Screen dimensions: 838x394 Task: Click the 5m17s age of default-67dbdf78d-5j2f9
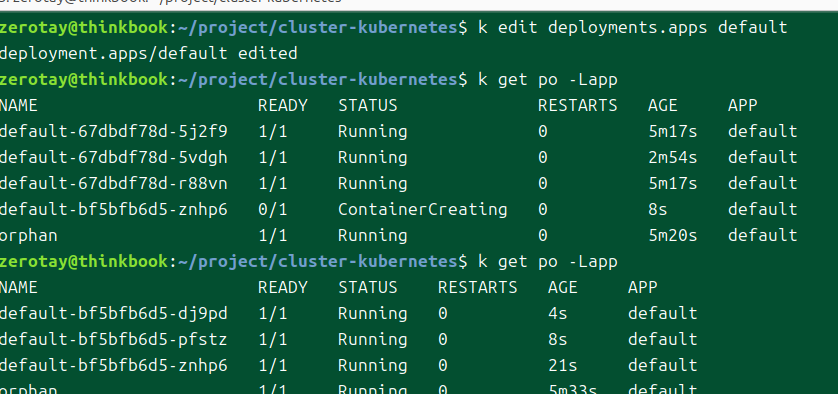(x=673, y=132)
